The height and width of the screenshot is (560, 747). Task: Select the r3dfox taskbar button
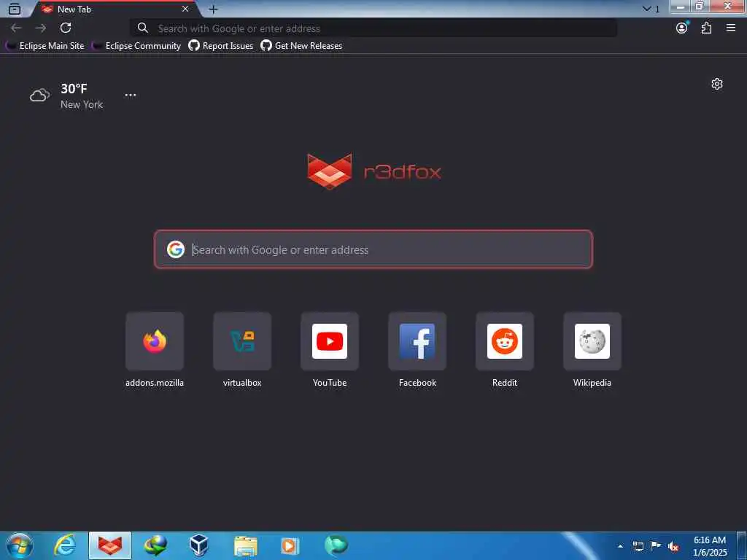(110, 545)
